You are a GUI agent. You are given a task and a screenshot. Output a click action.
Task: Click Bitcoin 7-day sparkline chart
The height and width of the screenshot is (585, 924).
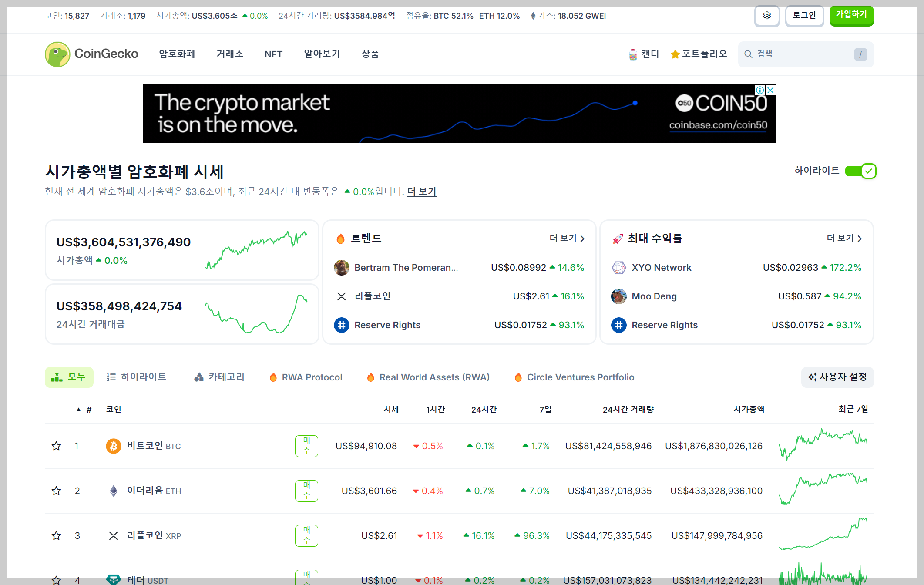823,444
